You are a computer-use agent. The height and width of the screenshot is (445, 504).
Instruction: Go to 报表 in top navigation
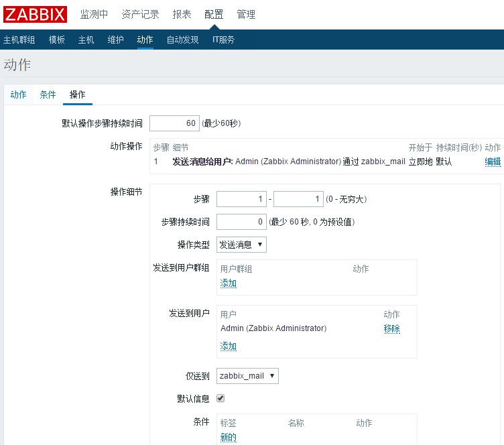tap(182, 14)
